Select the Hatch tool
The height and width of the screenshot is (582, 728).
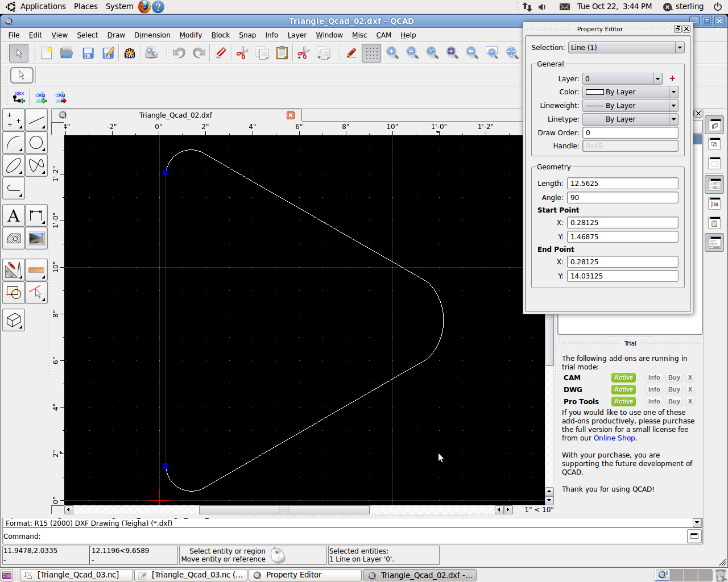(14, 239)
